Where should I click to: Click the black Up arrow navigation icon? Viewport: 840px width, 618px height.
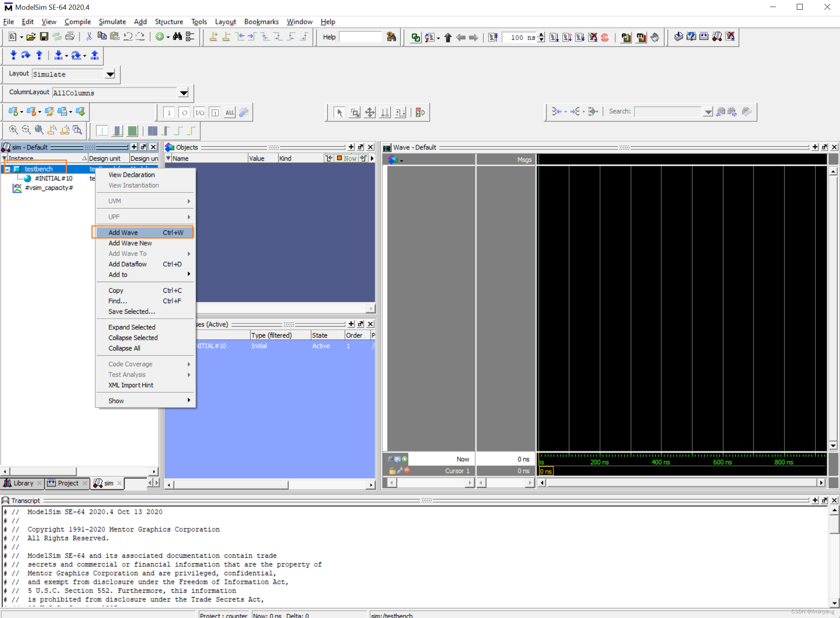click(x=448, y=37)
